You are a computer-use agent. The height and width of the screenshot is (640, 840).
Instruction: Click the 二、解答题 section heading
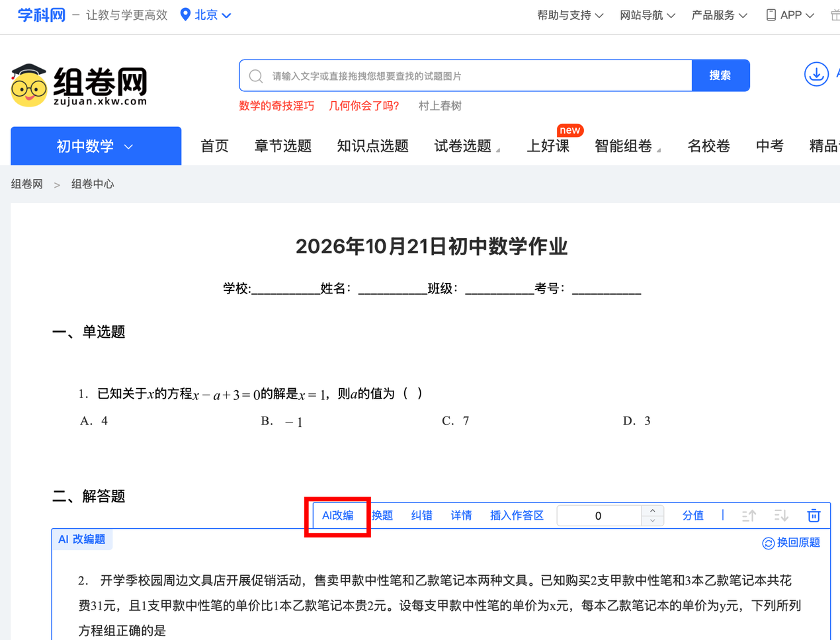(x=89, y=497)
